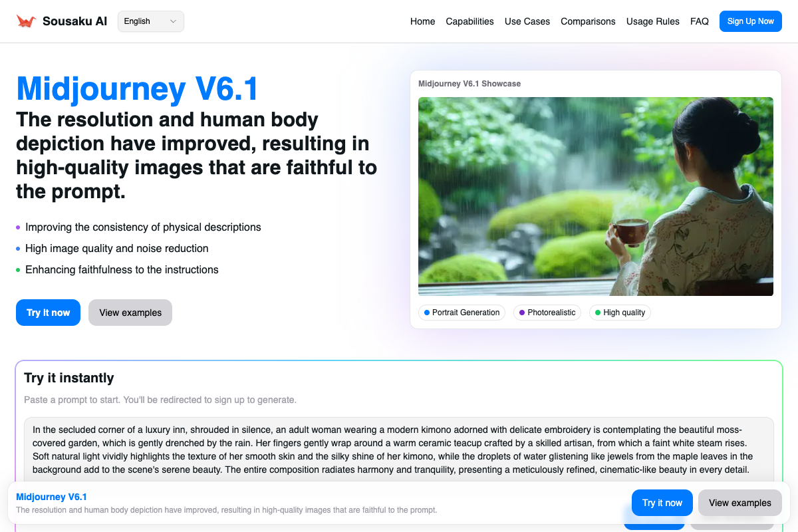Screen dimensions: 798x532
Task: Open the showcase image of woman with teacup
Action: pos(595,196)
